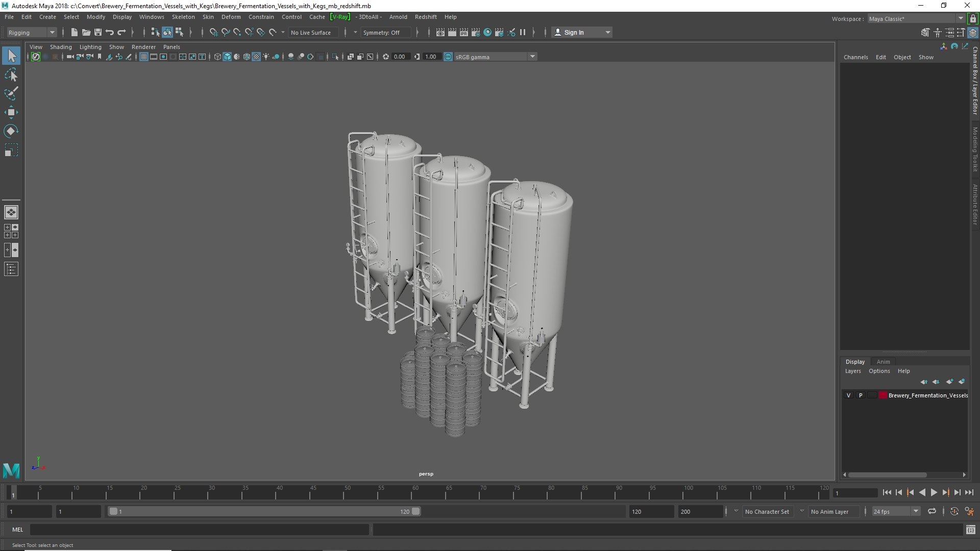Activate the Rotate tool

pyautogui.click(x=11, y=131)
